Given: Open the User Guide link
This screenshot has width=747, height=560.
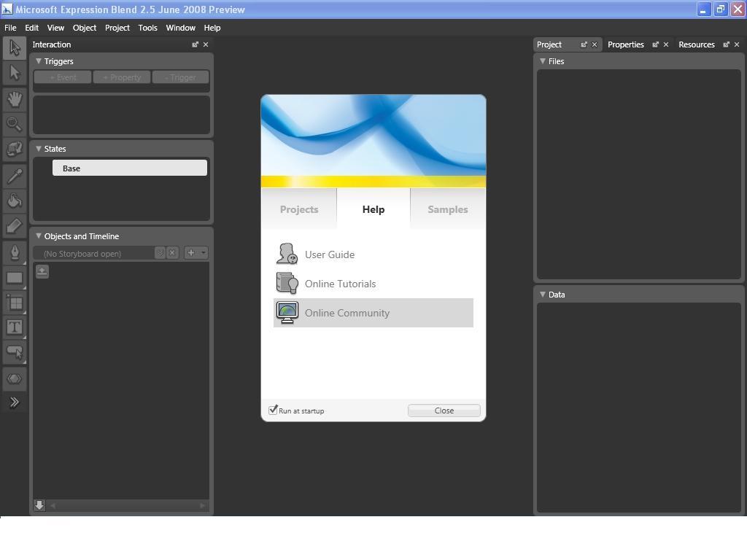Looking at the screenshot, I should pyautogui.click(x=330, y=254).
